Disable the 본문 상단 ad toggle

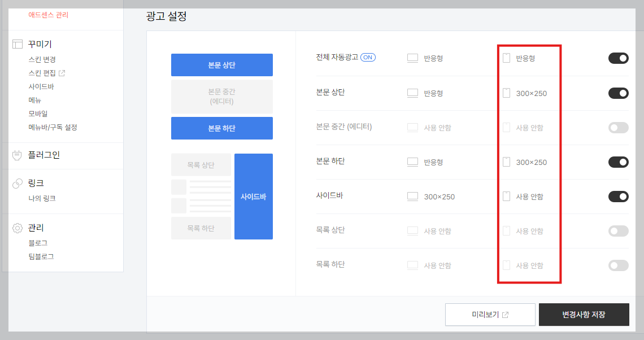click(x=619, y=93)
